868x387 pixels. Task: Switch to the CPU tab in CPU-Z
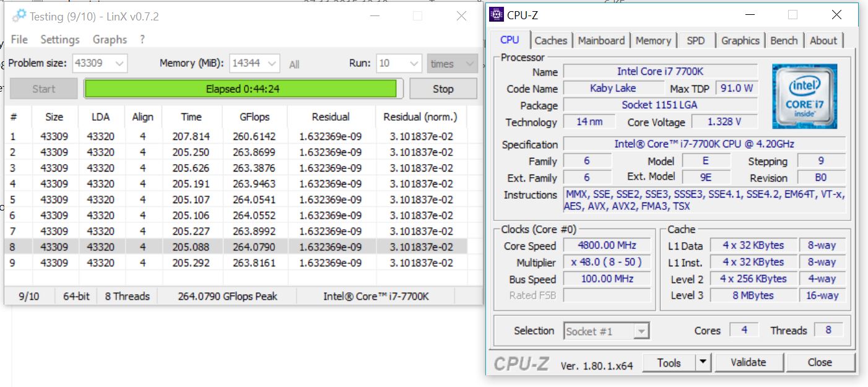pyautogui.click(x=510, y=40)
